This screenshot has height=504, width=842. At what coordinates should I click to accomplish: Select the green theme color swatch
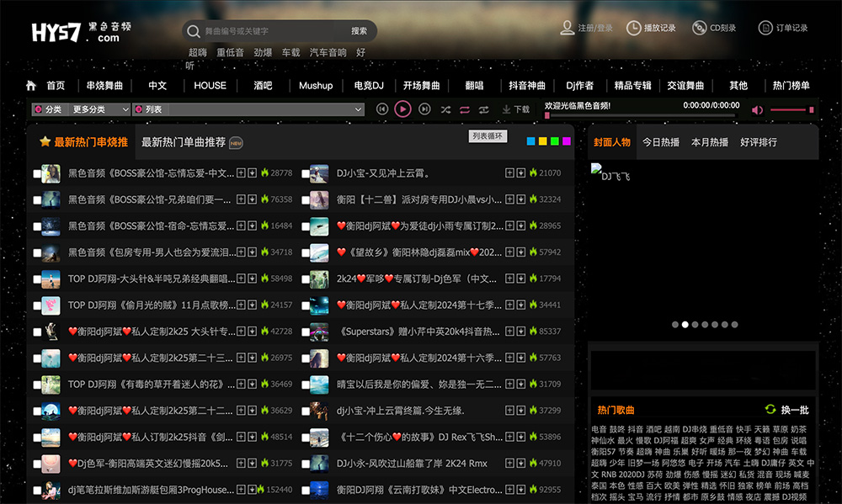[x=555, y=141]
